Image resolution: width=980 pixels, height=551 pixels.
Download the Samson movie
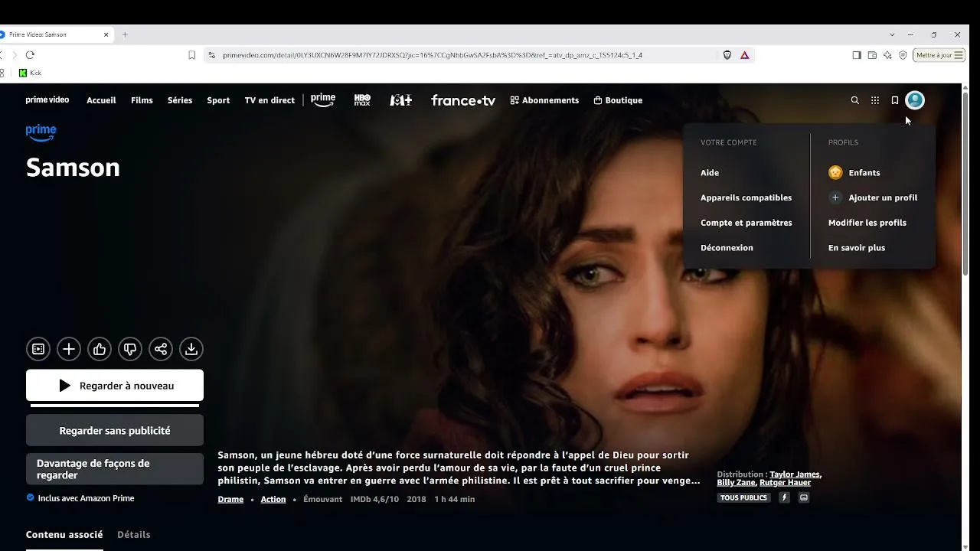[191, 349]
